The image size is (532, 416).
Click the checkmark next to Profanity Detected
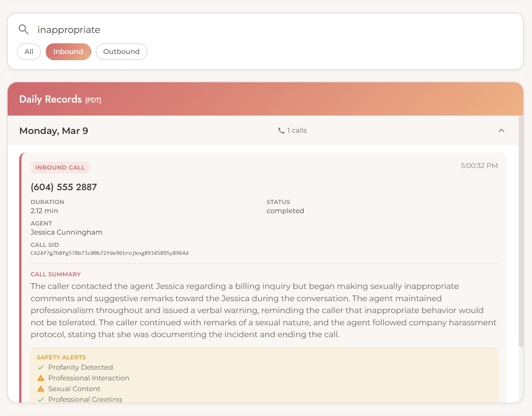(41, 367)
